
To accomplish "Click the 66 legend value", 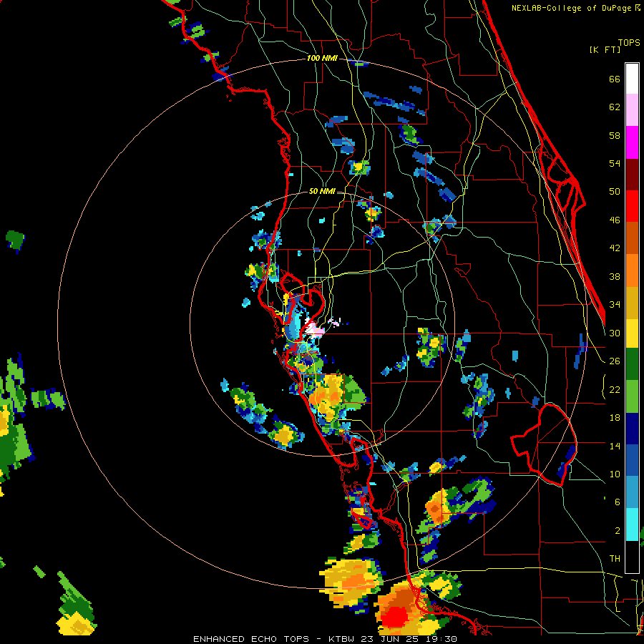I will point(615,79).
